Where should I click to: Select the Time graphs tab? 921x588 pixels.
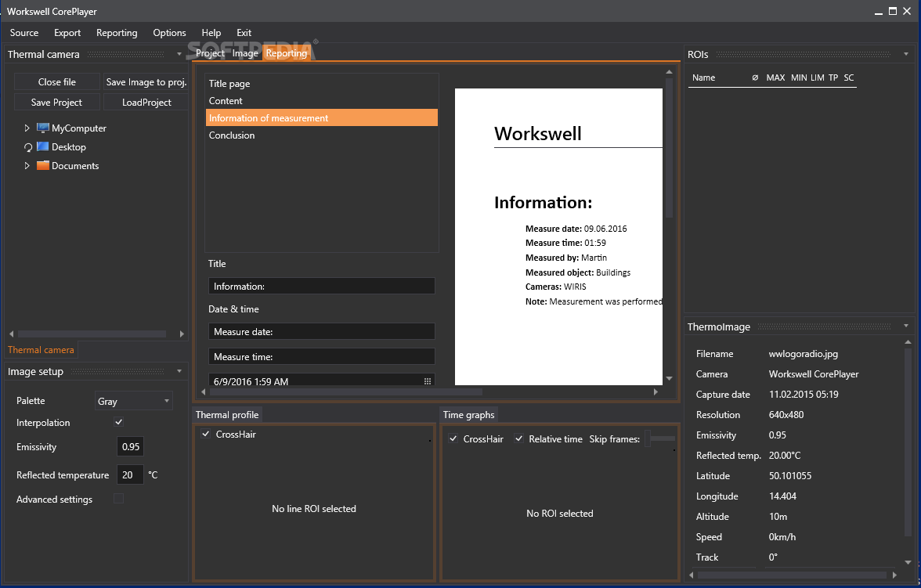[468, 415]
